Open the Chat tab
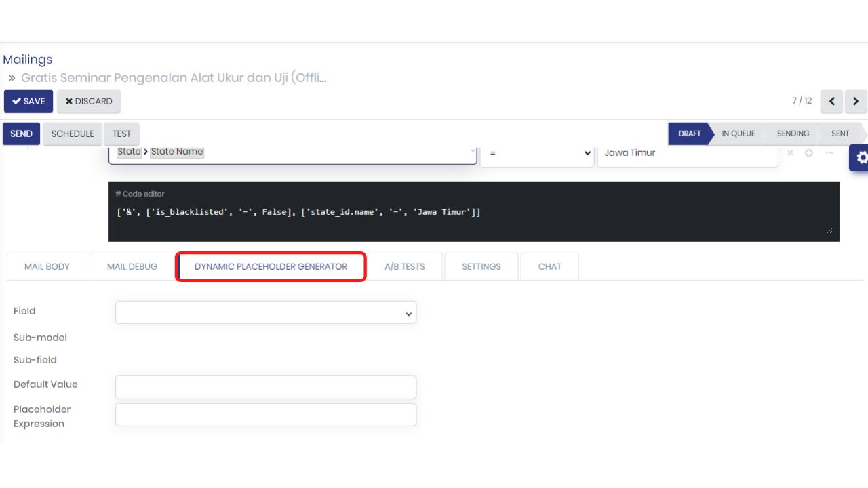 tap(550, 266)
